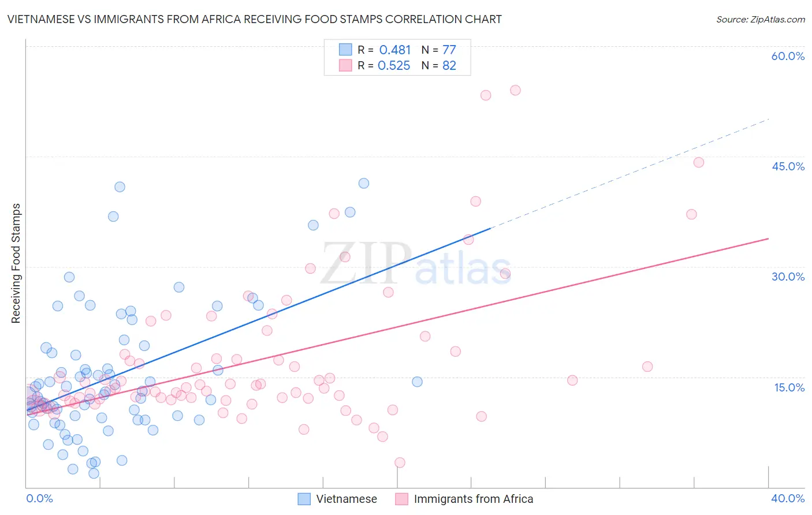The width and height of the screenshot is (812, 515).
Task: Click the highest pink data point near 54%
Action: pyautogui.click(x=515, y=90)
